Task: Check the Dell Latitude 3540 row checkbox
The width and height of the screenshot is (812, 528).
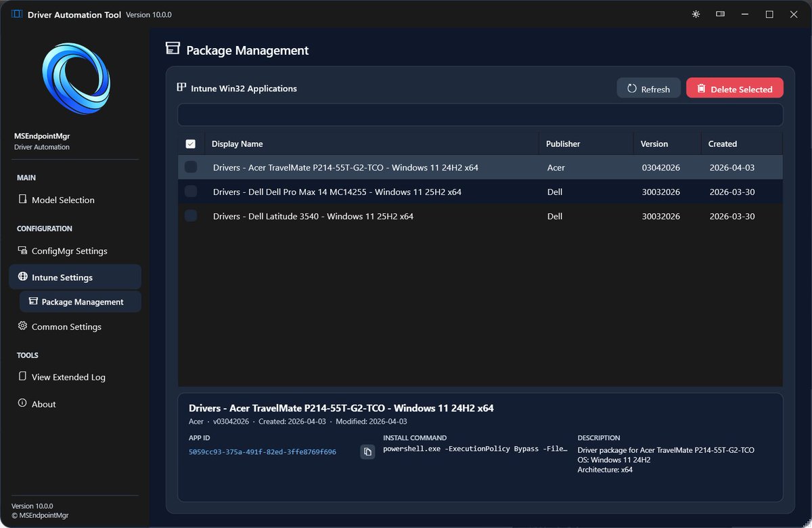Action: tap(191, 215)
